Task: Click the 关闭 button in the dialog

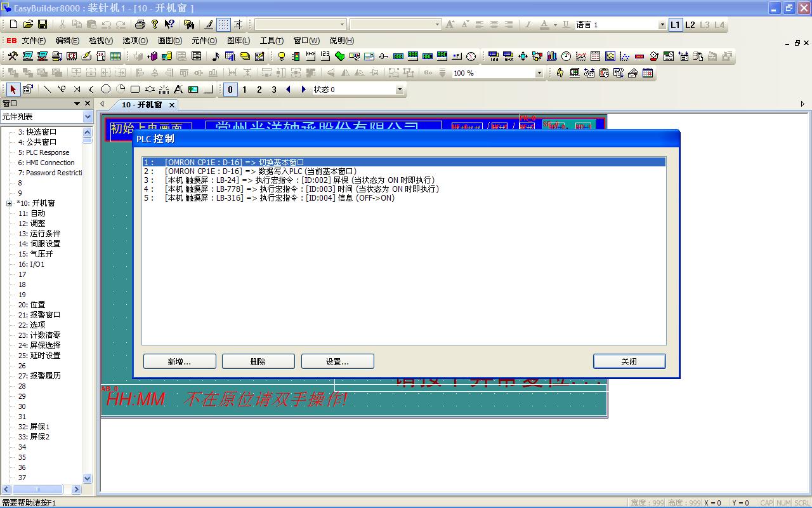Action: [x=629, y=361]
